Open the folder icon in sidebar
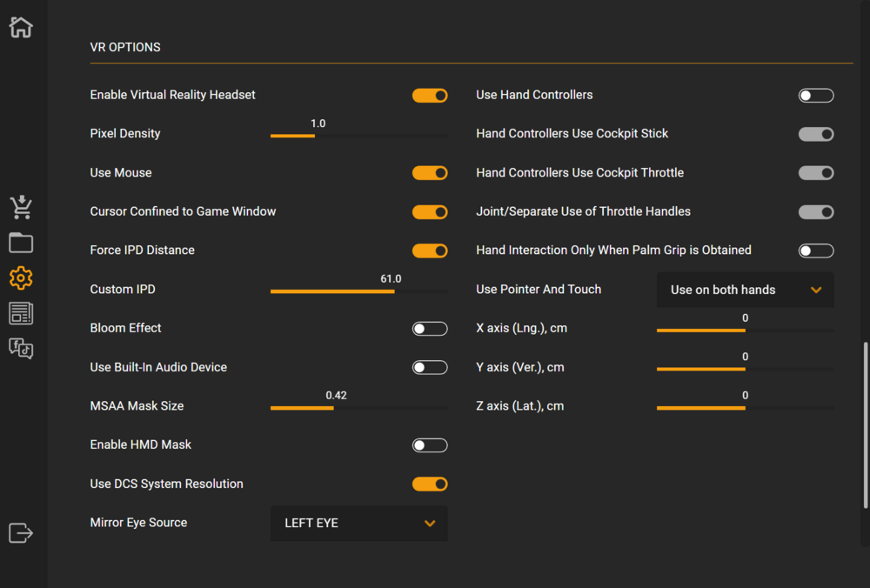The width and height of the screenshot is (870, 588). (x=21, y=243)
